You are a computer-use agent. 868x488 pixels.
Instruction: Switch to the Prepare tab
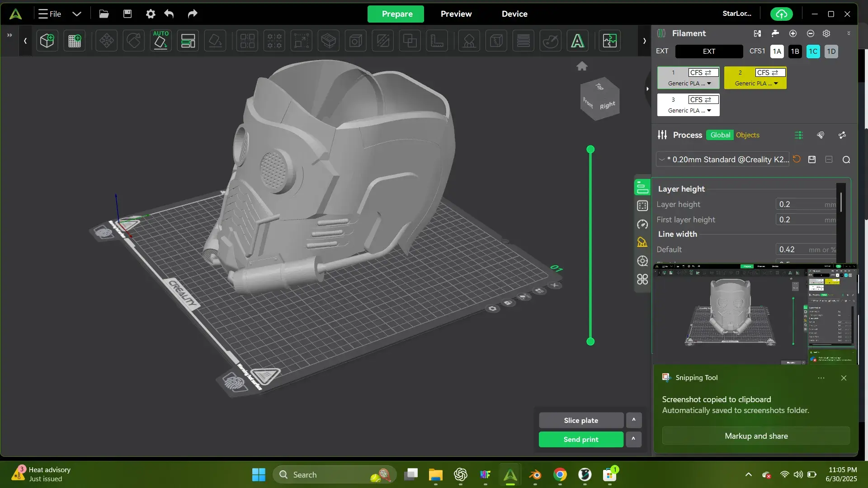point(396,14)
